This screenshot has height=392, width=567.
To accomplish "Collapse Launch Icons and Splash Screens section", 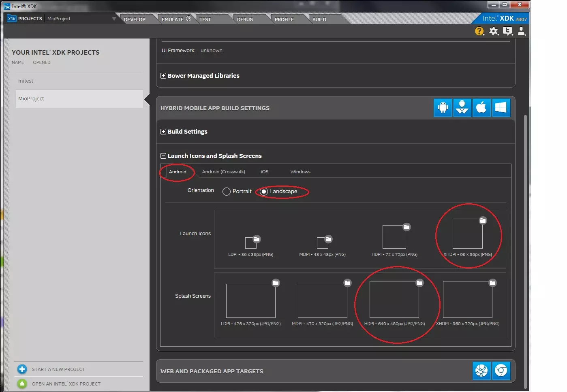I will (x=163, y=156).
